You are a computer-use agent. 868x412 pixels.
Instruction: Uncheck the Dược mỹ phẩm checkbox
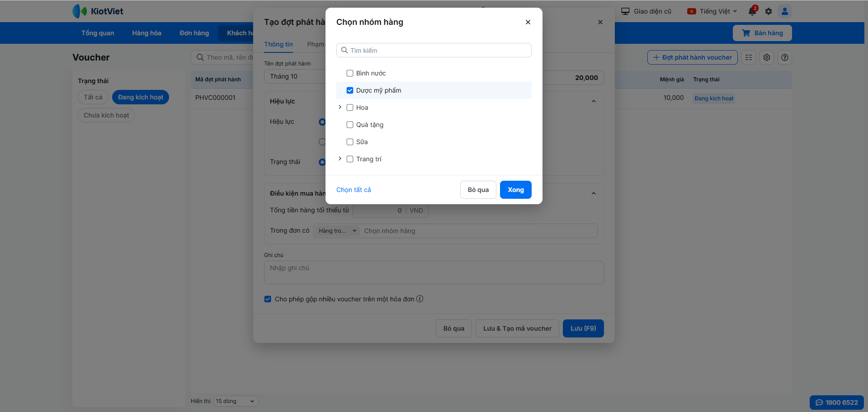pos(350,90)
